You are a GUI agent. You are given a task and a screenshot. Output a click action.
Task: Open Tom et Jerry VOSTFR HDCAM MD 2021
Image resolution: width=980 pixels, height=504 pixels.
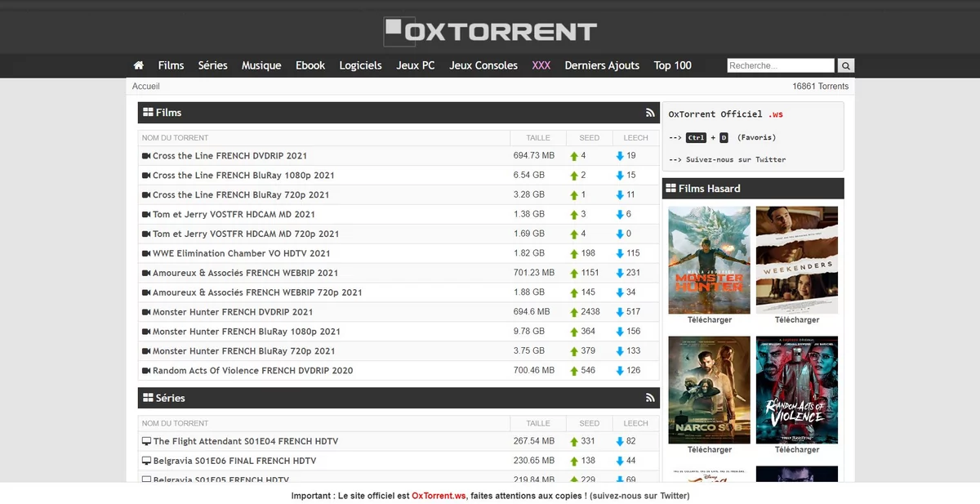tap(234, 215)
